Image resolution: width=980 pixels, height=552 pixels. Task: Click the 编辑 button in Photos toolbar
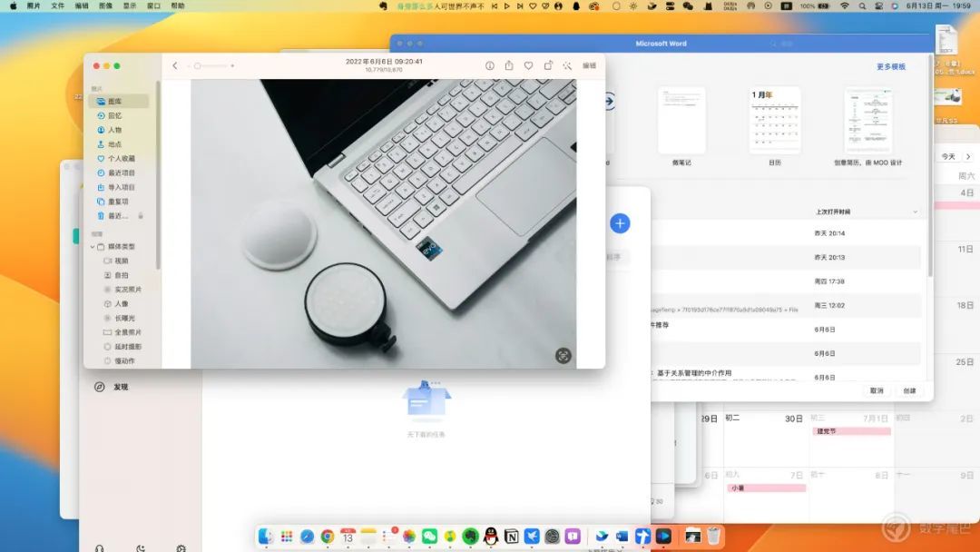click(x=589, y=65)
